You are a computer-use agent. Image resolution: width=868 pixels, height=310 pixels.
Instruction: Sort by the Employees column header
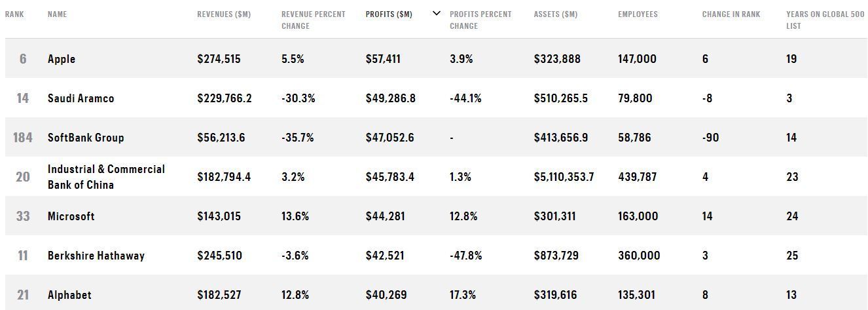pyautogui.click(x=638, y=14)
